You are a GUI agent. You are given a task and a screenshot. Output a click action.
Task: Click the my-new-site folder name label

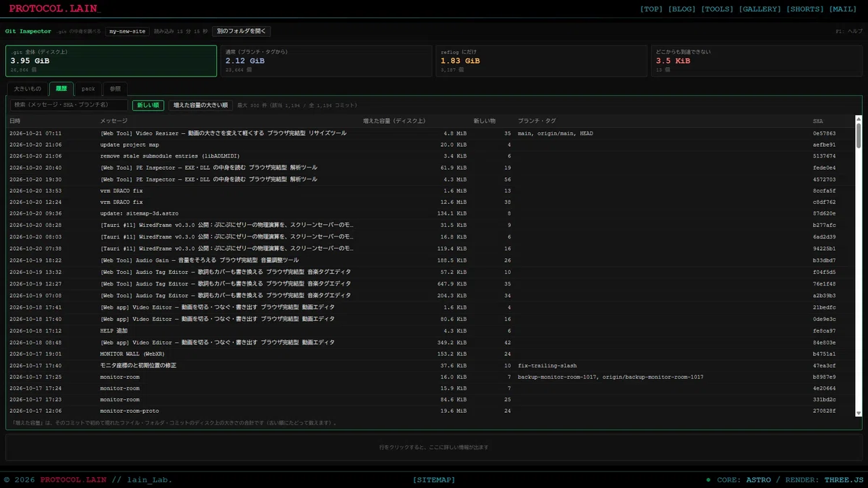[127, 31]
